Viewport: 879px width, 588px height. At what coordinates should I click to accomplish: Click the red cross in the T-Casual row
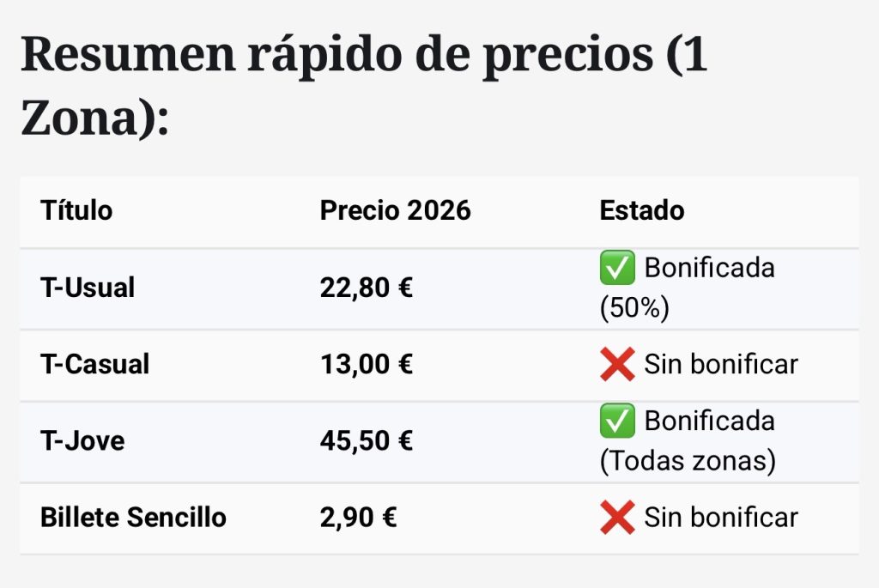point(617,364)
